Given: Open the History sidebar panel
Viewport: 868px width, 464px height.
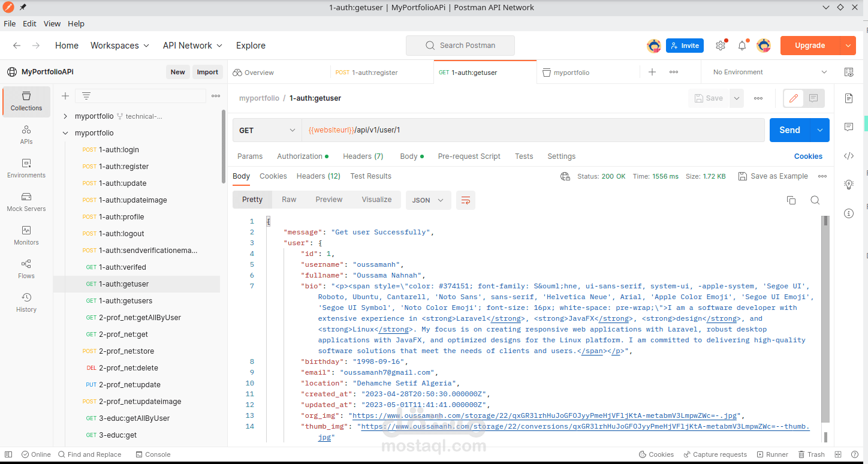Looking at the screenshot, I should point(26,303).
